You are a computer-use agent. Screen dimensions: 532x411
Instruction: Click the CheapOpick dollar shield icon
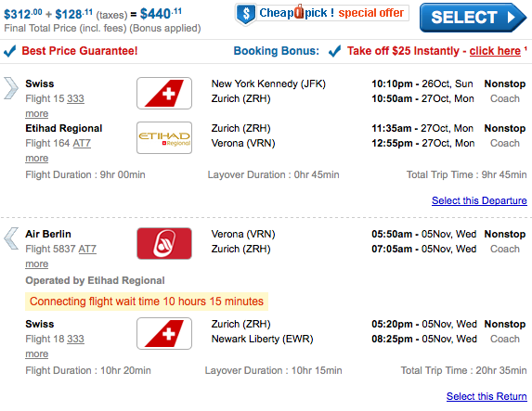coord(246,14)
